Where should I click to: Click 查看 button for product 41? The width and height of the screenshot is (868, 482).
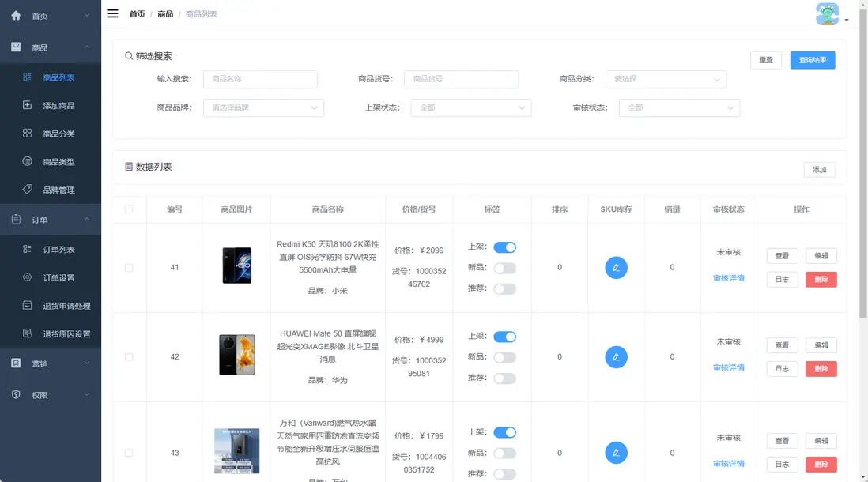click(x=782, y=256)
